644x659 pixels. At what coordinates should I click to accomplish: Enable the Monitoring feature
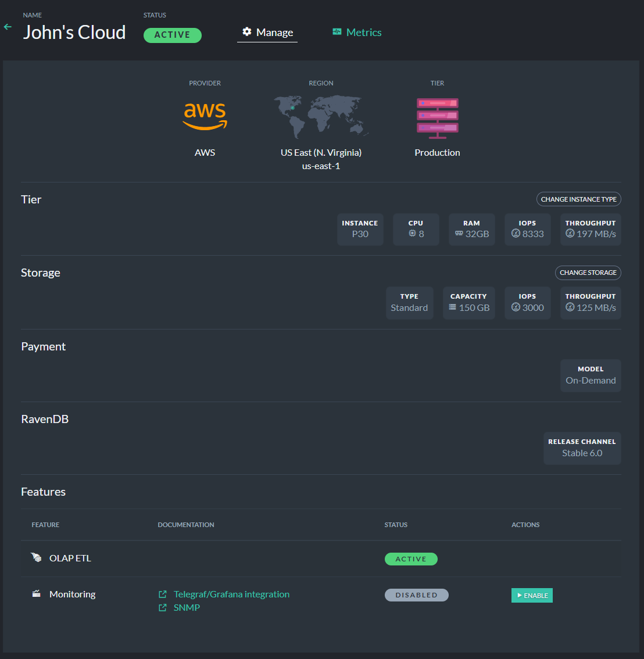click(532, 595)
